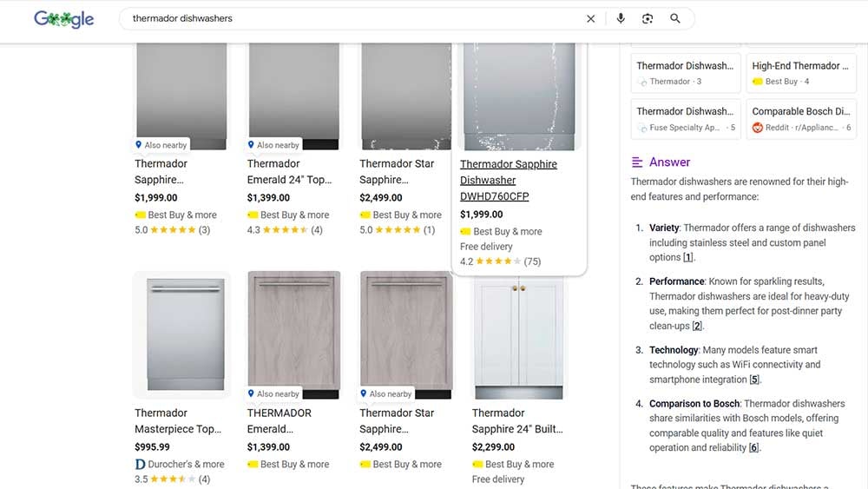Image resolution: width=868 pixels, height=489 pixels.
Task: Click the highlighted Sapphire DWHD760CFP product image
Action: (x=519, y=96)
